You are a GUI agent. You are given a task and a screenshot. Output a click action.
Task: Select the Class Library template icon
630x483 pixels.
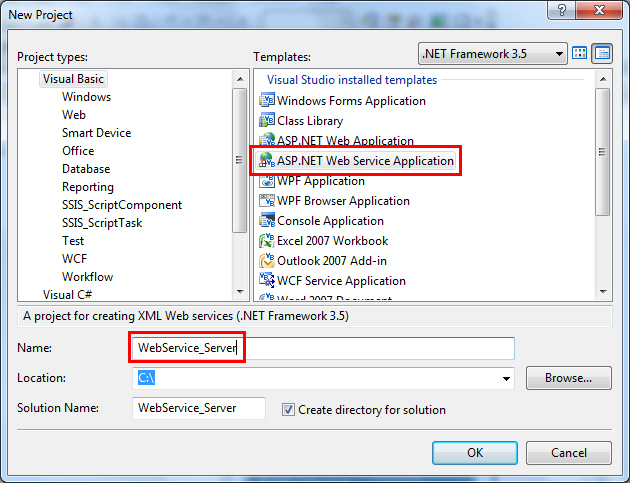267,121
